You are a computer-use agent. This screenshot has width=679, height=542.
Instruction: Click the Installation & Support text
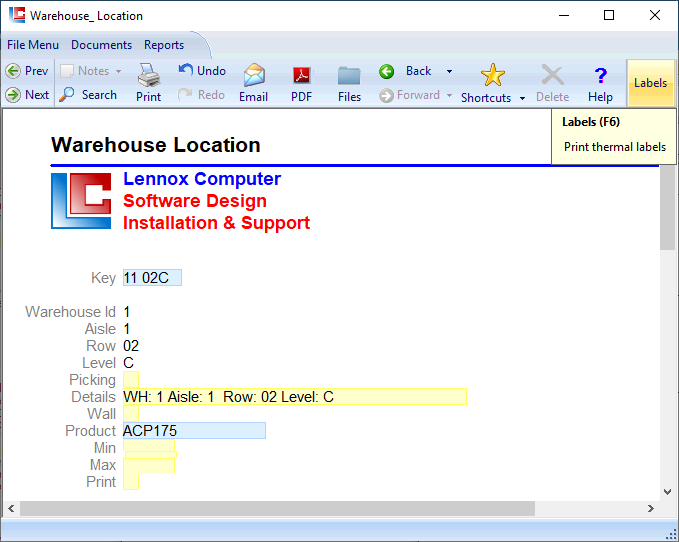coord(217,223)
